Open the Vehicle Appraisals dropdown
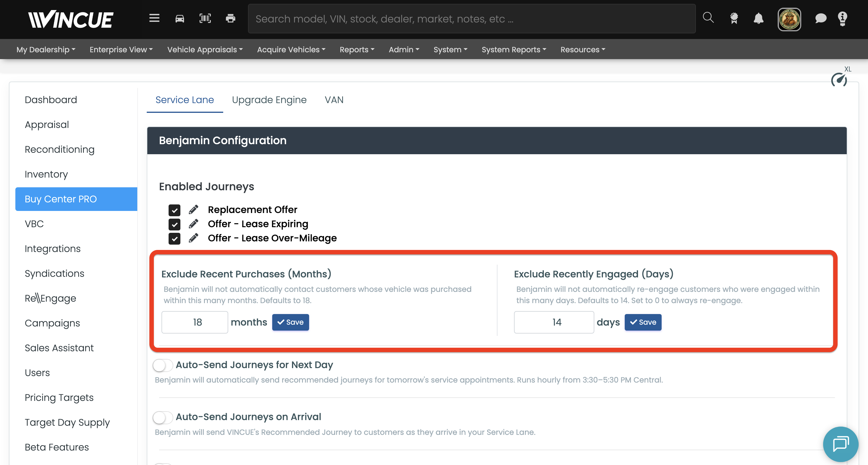This screenshot has height=465, width=868. tap(205, 50)
